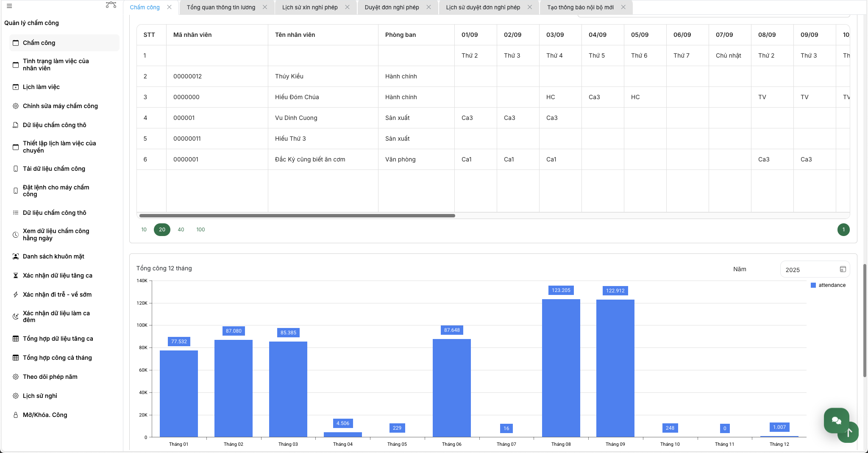
Task: Click employee code 00000011
Action: click(x=187, y=139)
